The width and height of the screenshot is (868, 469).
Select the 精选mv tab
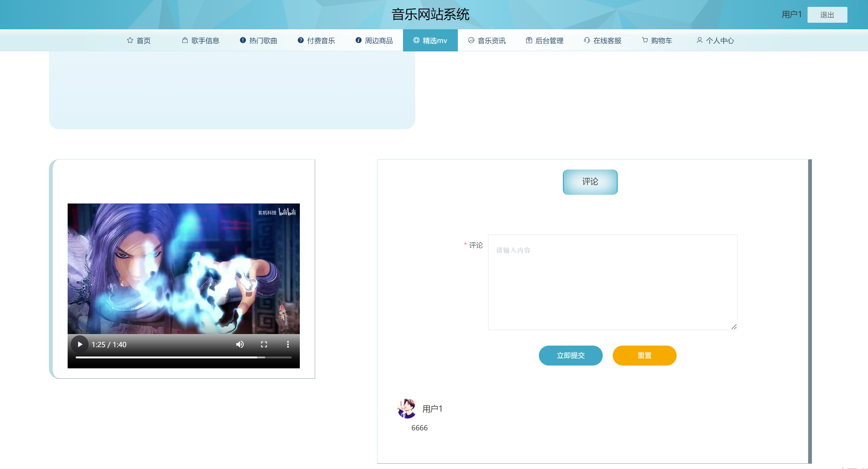[x=430, y=41]
